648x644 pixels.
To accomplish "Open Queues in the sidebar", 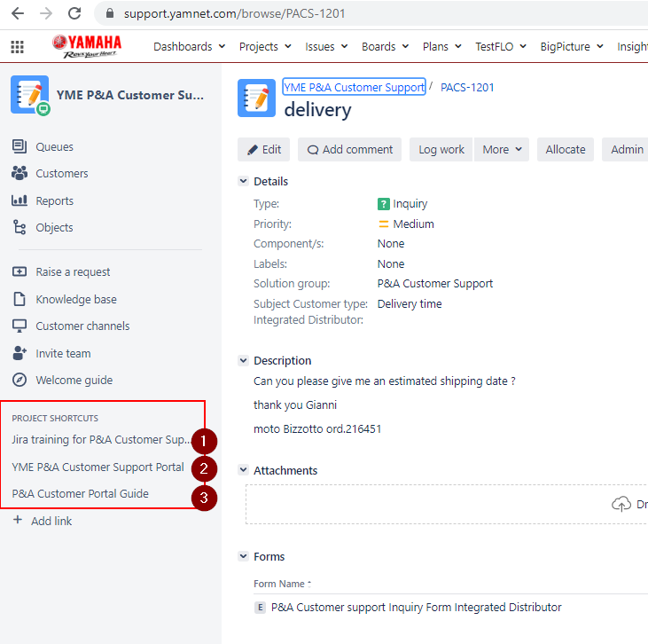I will coord(55,147).
